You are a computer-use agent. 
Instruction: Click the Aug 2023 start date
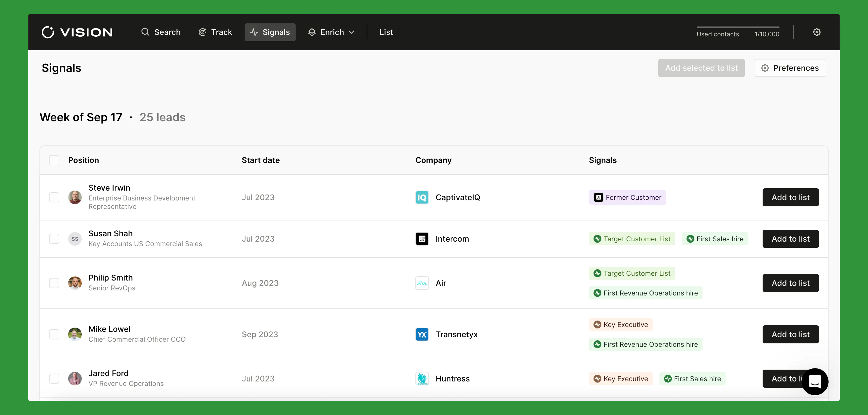tap(260, 283)
